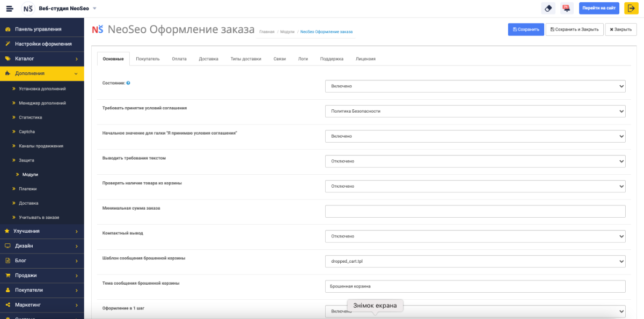This screenshot has height=319, width=644.
Task: Open the Проверять наличие товара из корзины dropdown
Action: coord(475,186)
